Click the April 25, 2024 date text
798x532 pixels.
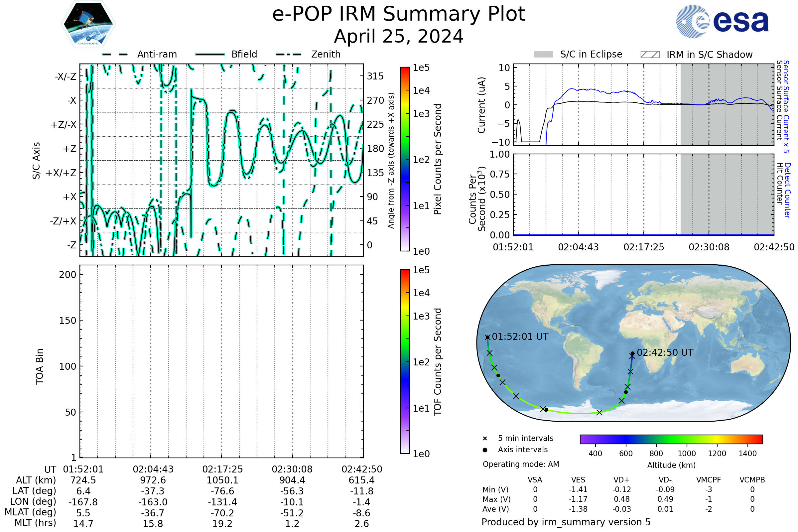click(x=399, y=36)
